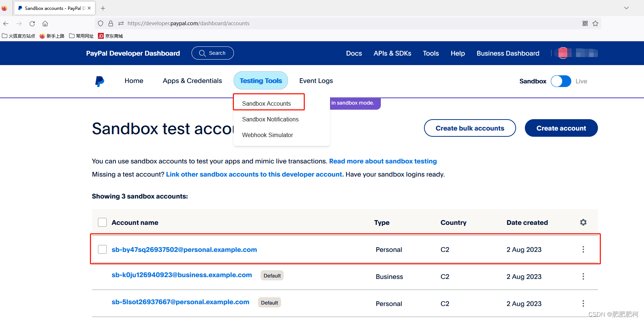The height and width of the screenshot is (321, 644).
Task: Go to Business Dashboard link
Action: 508,53
